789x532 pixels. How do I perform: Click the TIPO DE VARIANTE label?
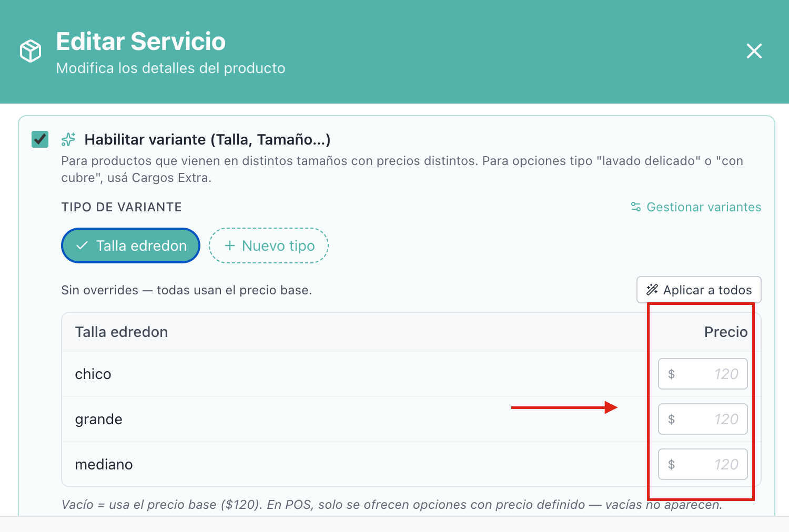[x=122, y=207]
